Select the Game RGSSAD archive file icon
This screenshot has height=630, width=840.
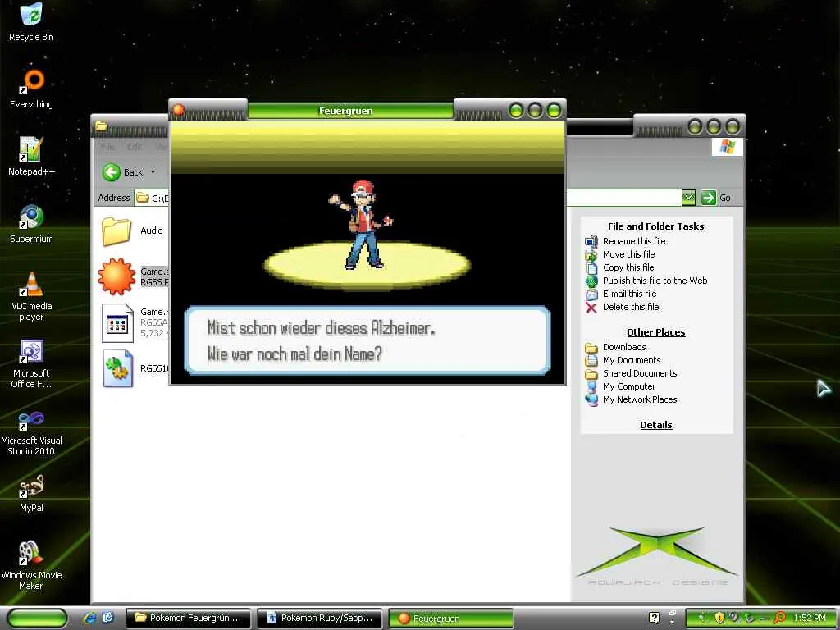click(x=117, y=323)
